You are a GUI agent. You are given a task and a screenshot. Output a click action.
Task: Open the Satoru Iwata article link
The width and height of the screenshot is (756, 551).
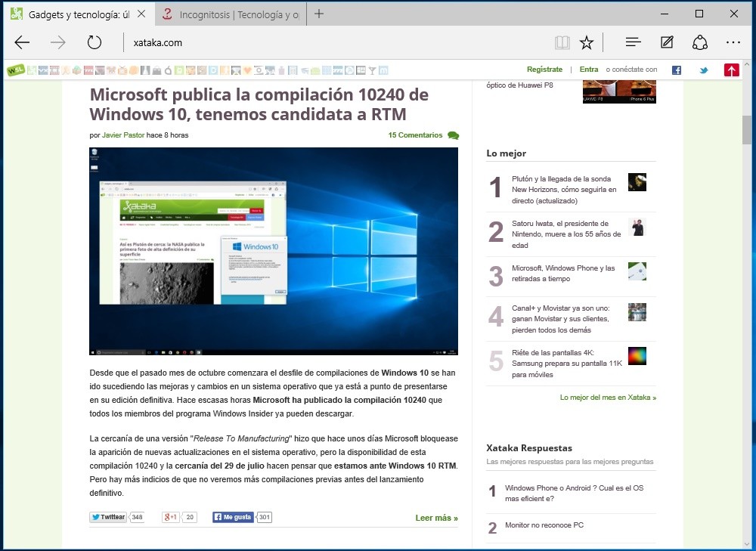566,234
